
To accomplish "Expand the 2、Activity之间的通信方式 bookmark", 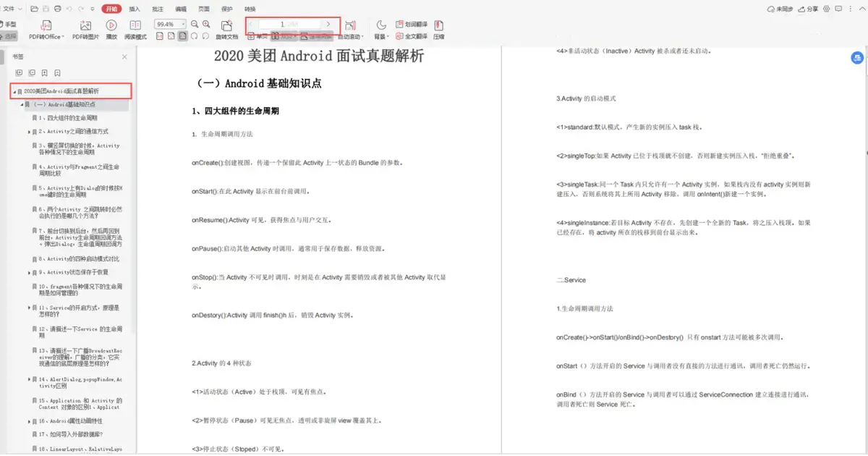I will [29, 132].
